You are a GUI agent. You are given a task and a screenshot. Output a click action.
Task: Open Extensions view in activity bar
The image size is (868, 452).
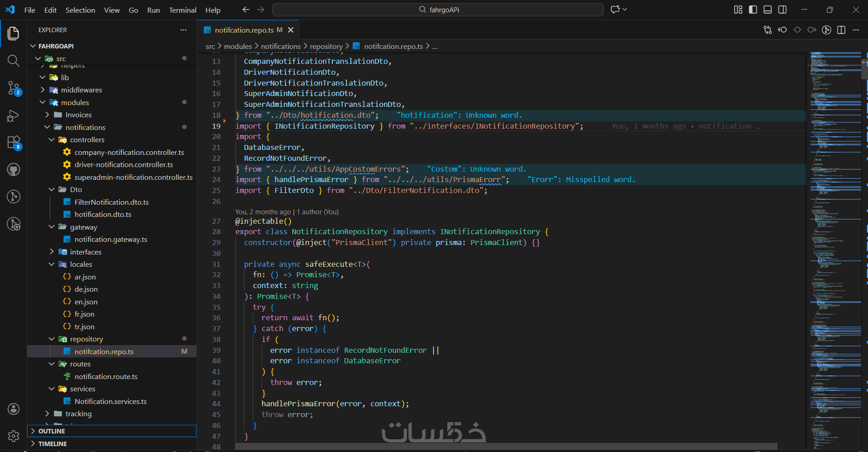click(14, 142)
